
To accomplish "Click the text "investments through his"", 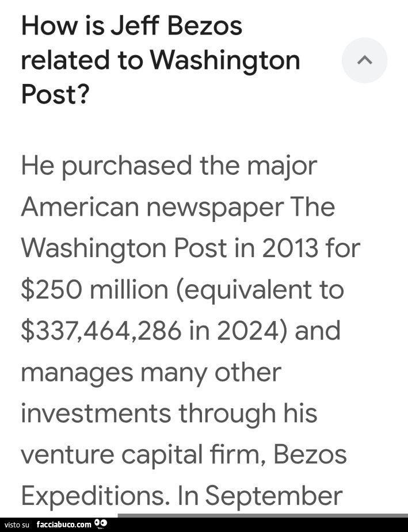I will [x=169, y=413].
